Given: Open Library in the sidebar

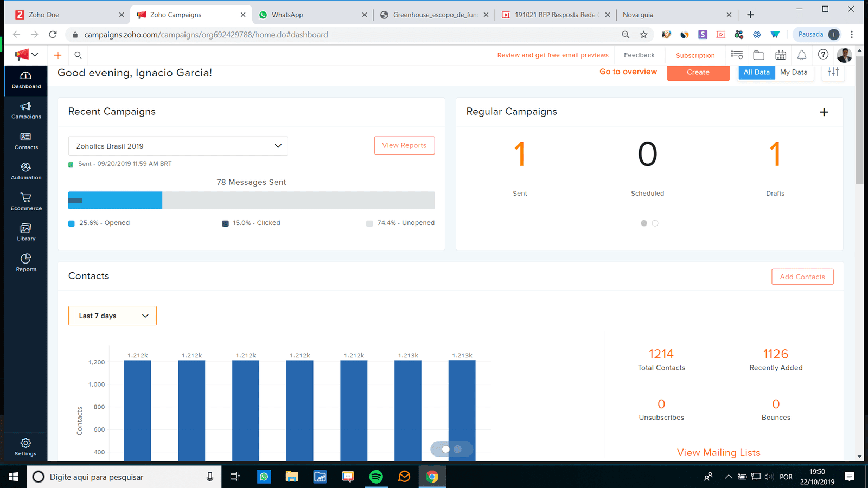Looking at the screenshot, I should [x=26, y=232].
